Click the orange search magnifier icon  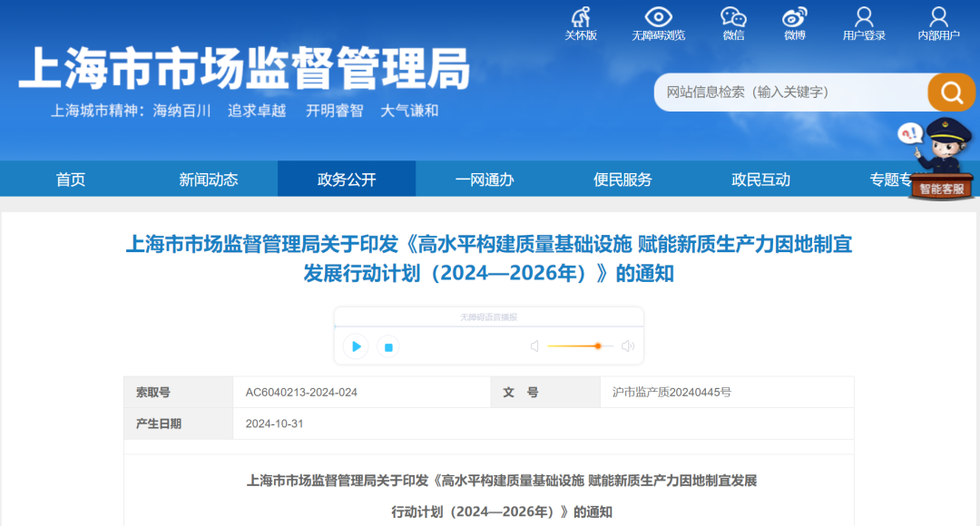[x=950, y=92]
